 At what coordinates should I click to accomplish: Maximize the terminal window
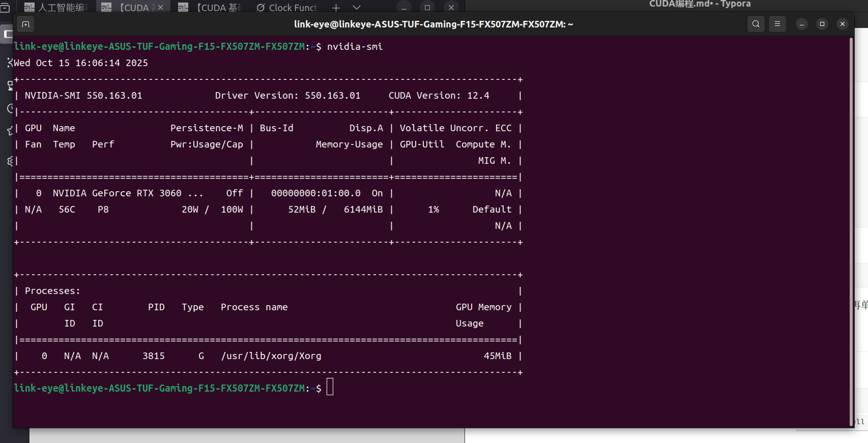pos(822,24)
